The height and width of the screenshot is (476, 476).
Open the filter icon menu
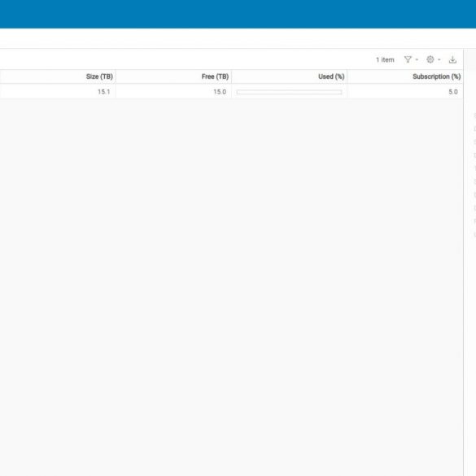[x=408, y=59]
